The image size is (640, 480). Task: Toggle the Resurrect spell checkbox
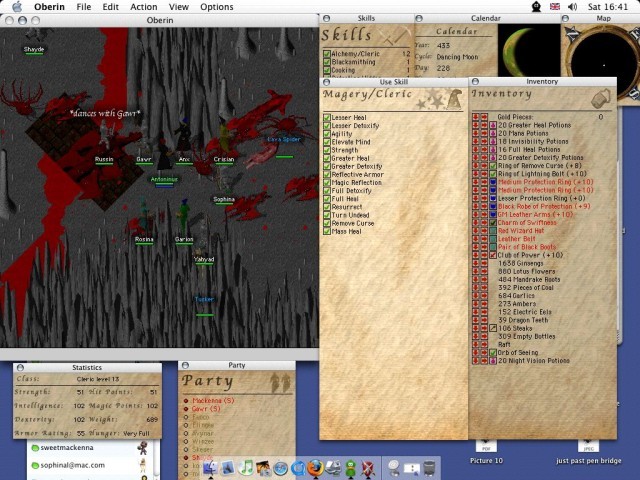(x=327, y=207)
